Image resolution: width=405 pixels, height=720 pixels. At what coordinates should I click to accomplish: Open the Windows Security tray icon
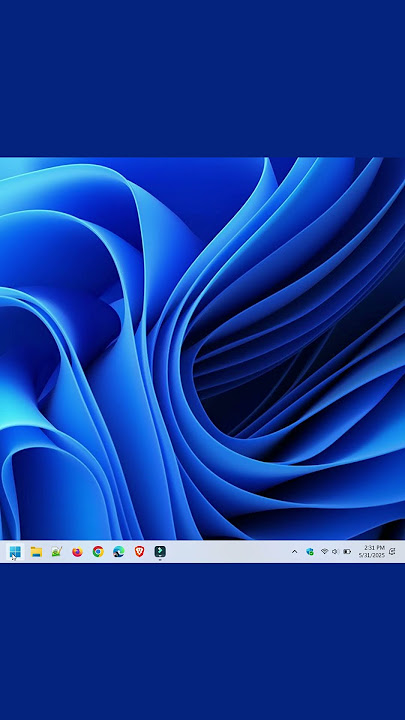point(310,551)
